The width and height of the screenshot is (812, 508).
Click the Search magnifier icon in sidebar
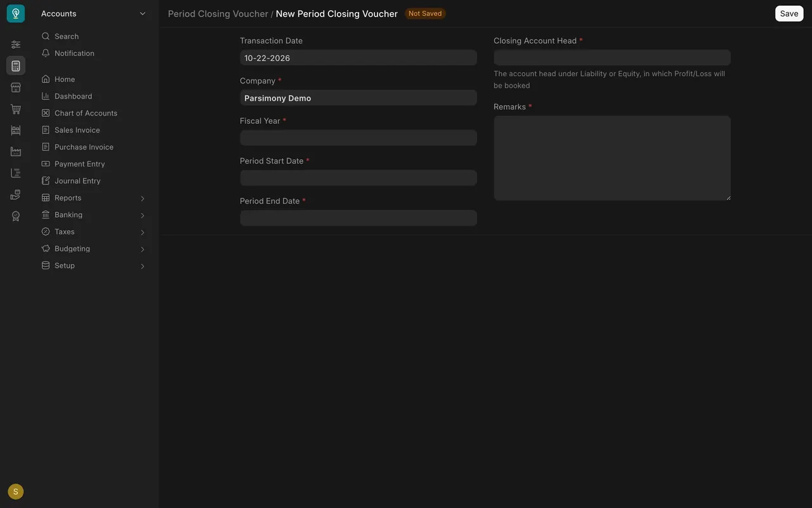point(46,36)
